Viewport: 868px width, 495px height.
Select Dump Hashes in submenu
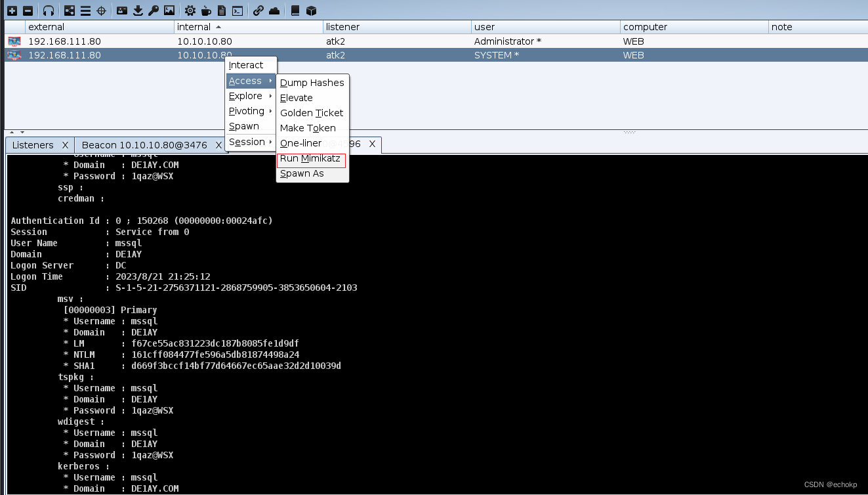pos(312,83)
